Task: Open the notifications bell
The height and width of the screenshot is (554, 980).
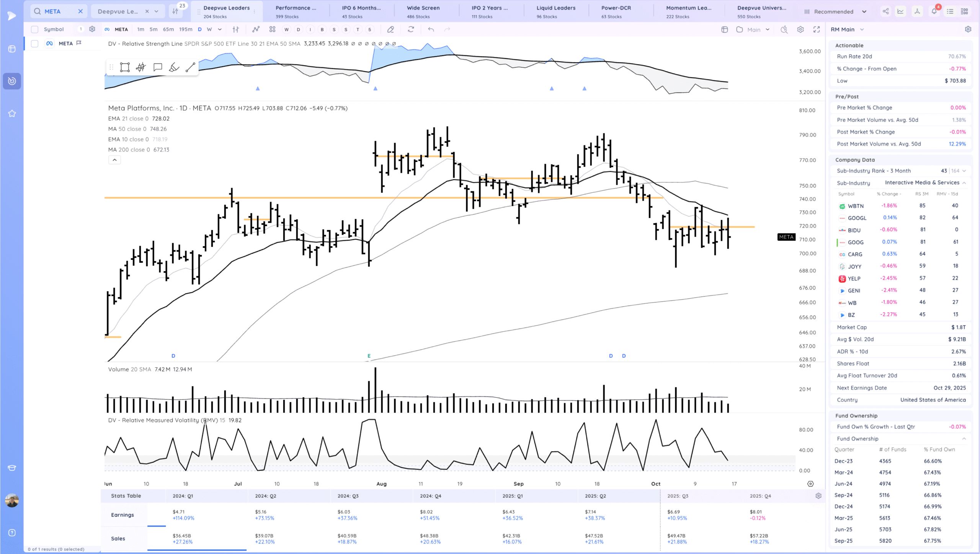Action: pyautogui.click(x=934, y=11)
